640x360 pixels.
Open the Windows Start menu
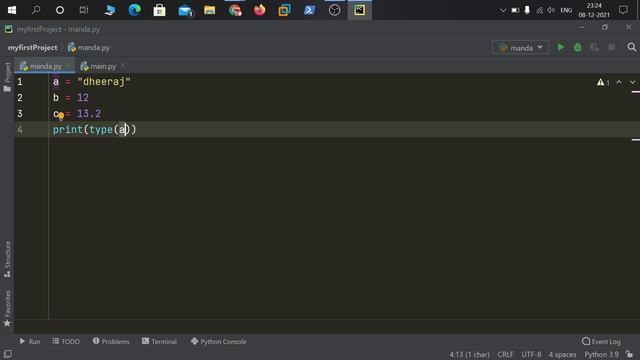pos(12,10)
